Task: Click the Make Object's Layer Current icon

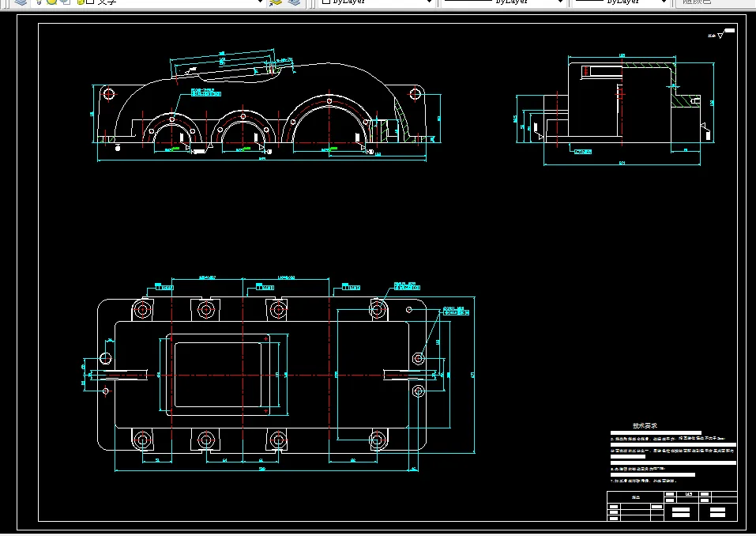Action: 276,2
